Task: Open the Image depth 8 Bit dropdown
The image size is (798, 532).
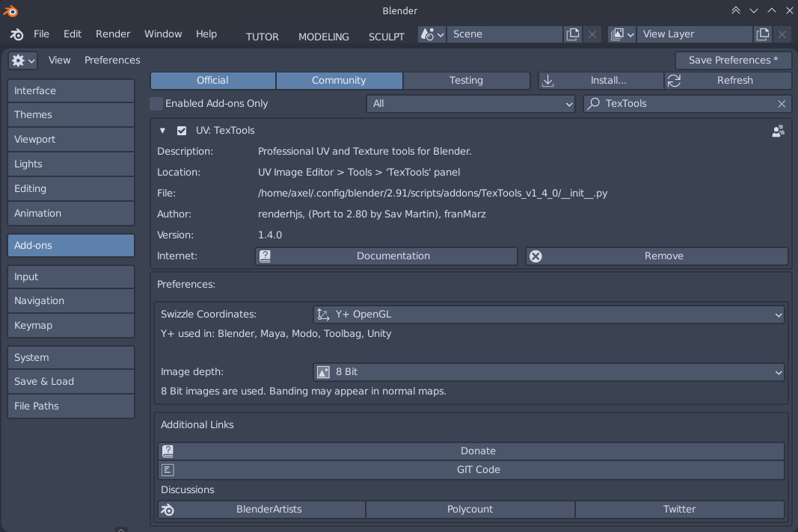Action: click(549, 372)
